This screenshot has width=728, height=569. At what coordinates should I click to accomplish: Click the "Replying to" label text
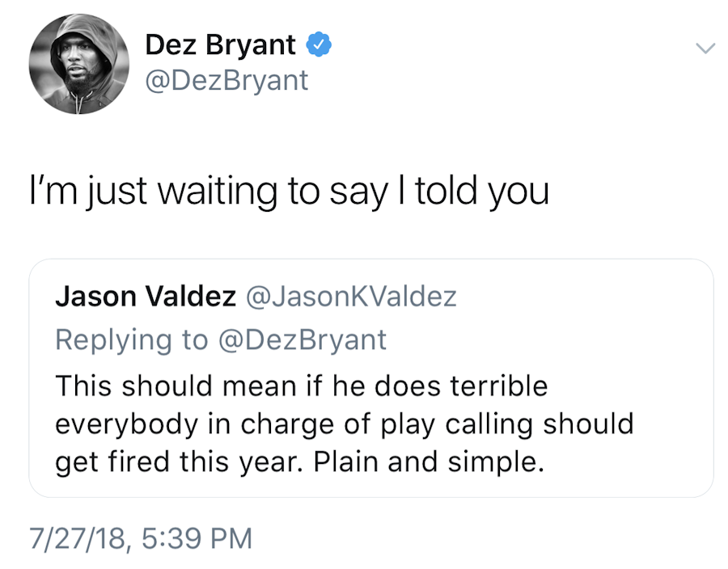(131, 339)
